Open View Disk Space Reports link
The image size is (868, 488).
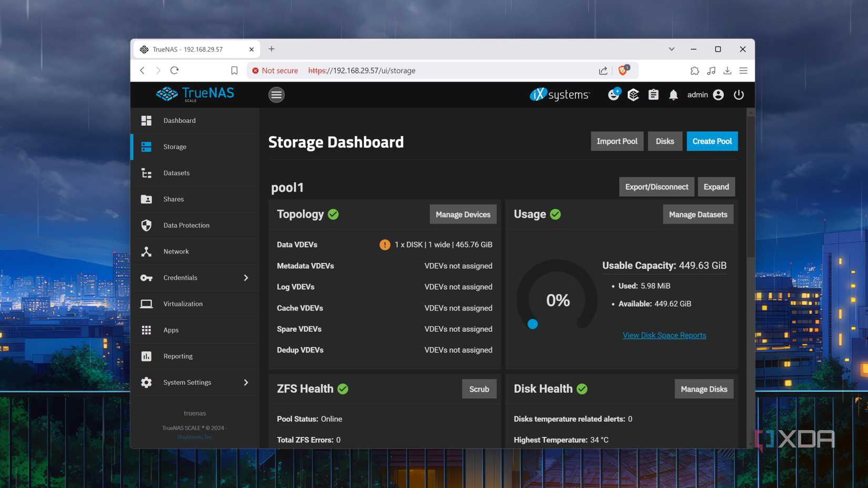pos(664,335)
